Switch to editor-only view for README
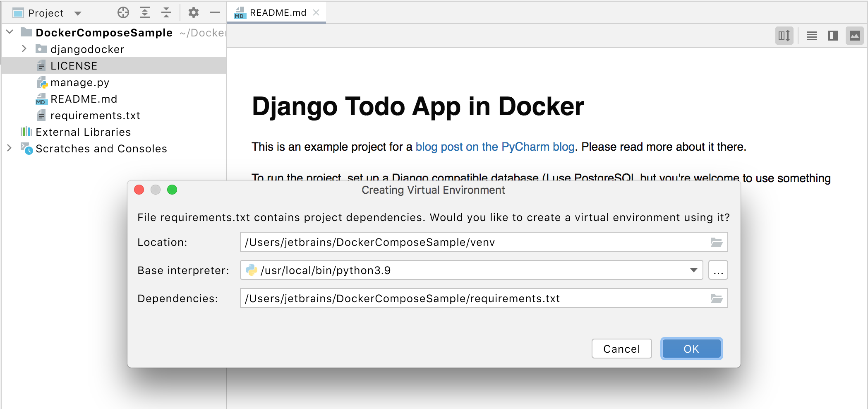Viewport: 868px width, 409px height. [x=811, y=36]
